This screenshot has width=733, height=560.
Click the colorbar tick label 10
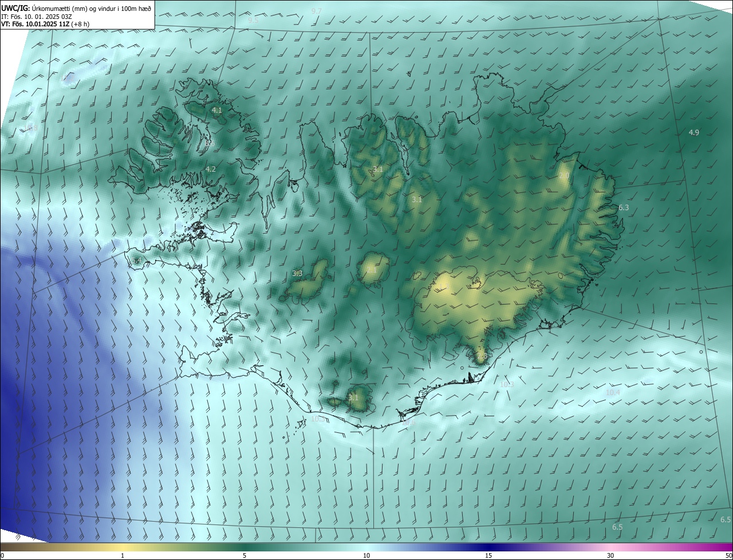coord(366,555)
